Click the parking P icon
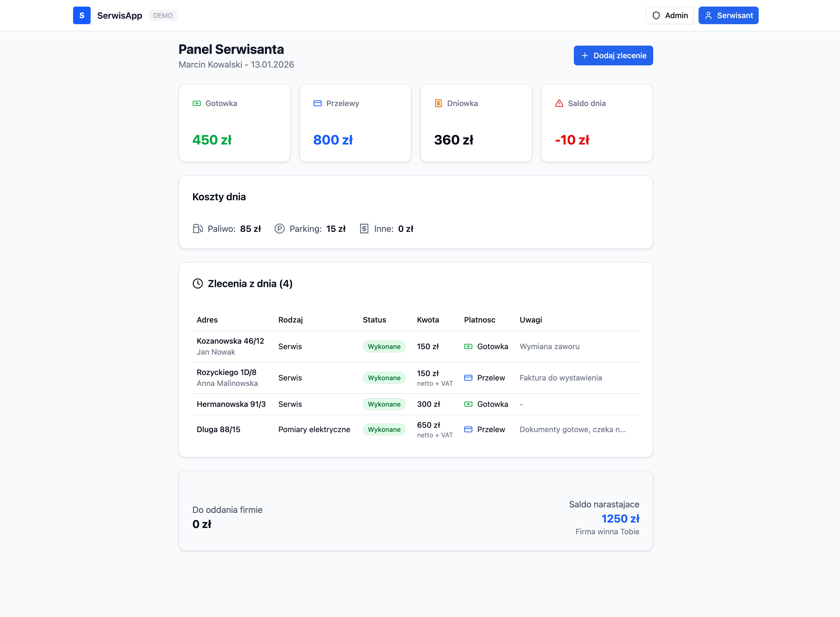This screenshot has height=617, width=840. (x=279, y=229)
